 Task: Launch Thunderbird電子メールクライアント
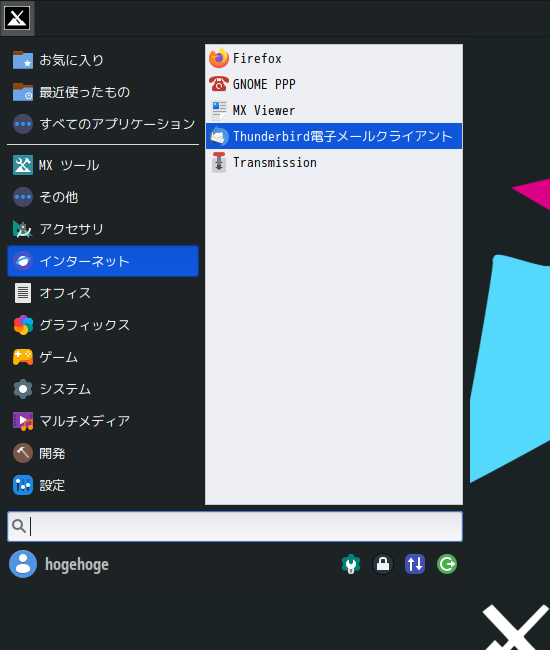point(334,136)
